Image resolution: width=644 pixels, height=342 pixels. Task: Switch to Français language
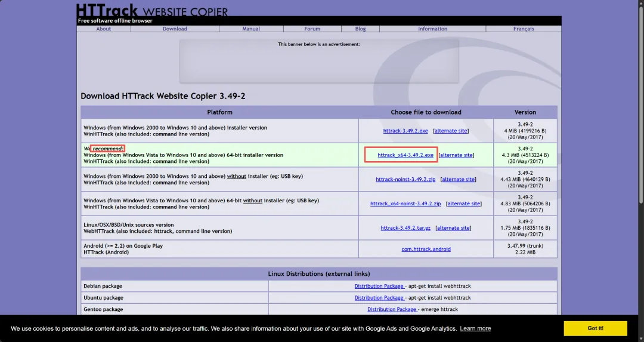[x=524, y=29]
